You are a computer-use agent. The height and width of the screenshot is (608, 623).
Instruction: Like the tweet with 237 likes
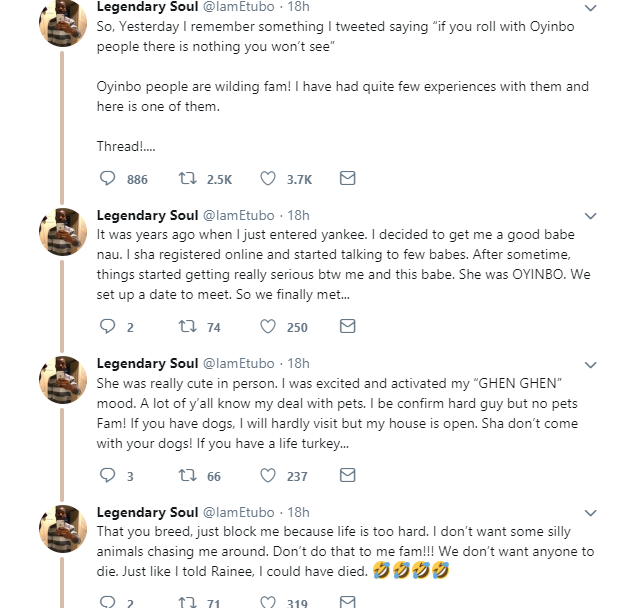[x=268, y=476]
